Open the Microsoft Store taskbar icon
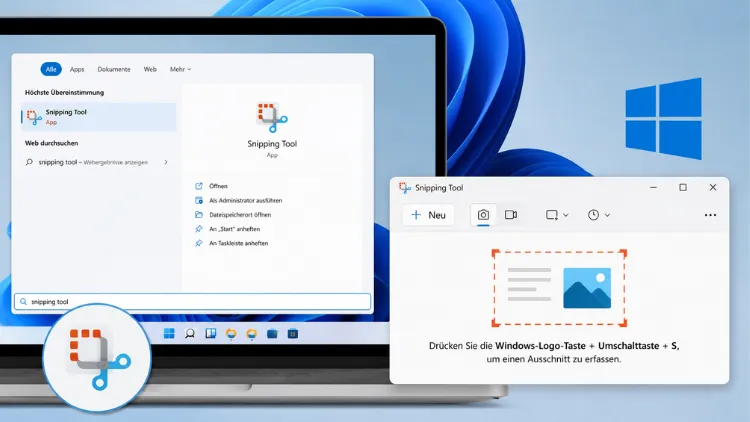750x422 pixels. (x=293, y=333)
